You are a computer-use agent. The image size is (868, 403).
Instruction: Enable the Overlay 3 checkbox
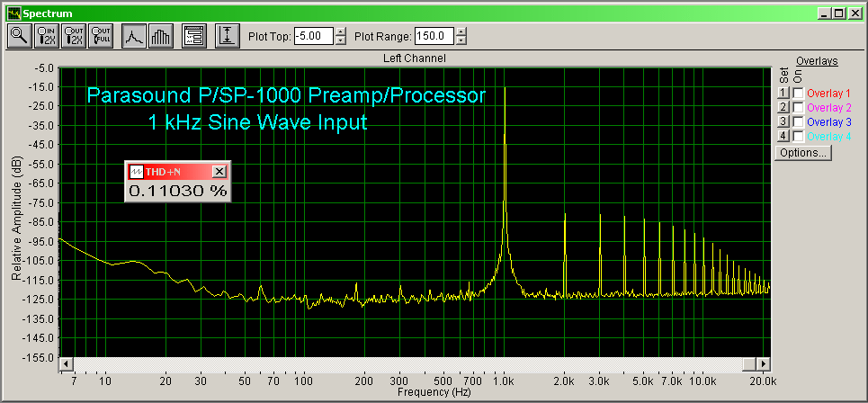[x=798, y=121]
